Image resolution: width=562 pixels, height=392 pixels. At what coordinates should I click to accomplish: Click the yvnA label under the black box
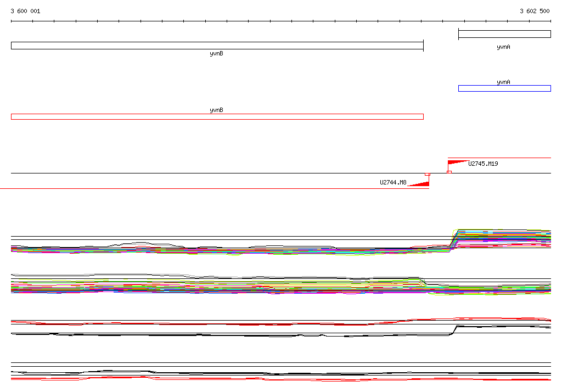pyautogui.click(x=503, y=47)
